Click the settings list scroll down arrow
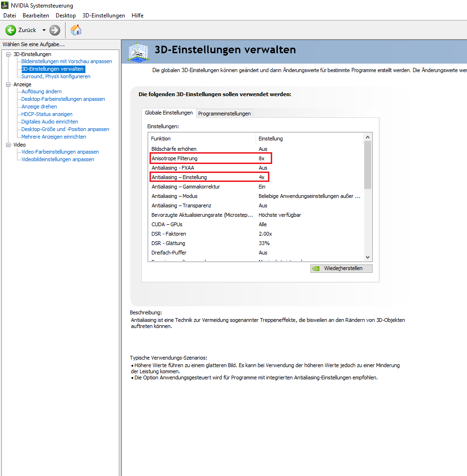Viewport: 467px width, 476px height. [367, 257]
